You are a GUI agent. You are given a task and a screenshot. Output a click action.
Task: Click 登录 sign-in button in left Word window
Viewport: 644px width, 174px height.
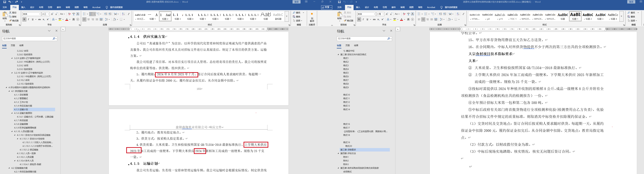297,2
